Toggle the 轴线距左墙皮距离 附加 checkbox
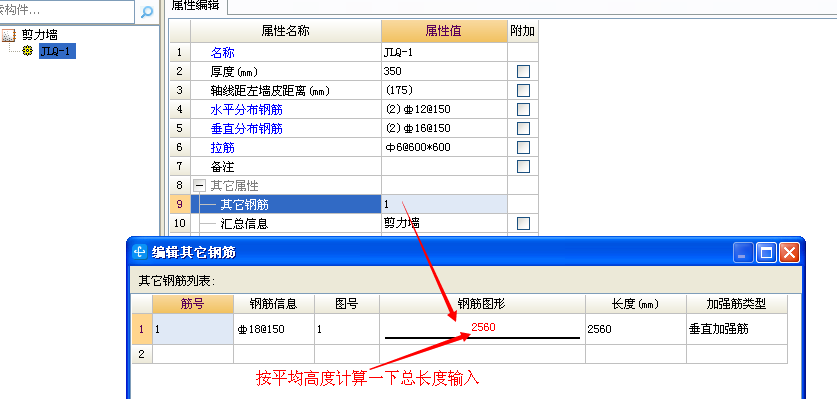The width and height of the screenshot is (837, 399). coord(523,90)
